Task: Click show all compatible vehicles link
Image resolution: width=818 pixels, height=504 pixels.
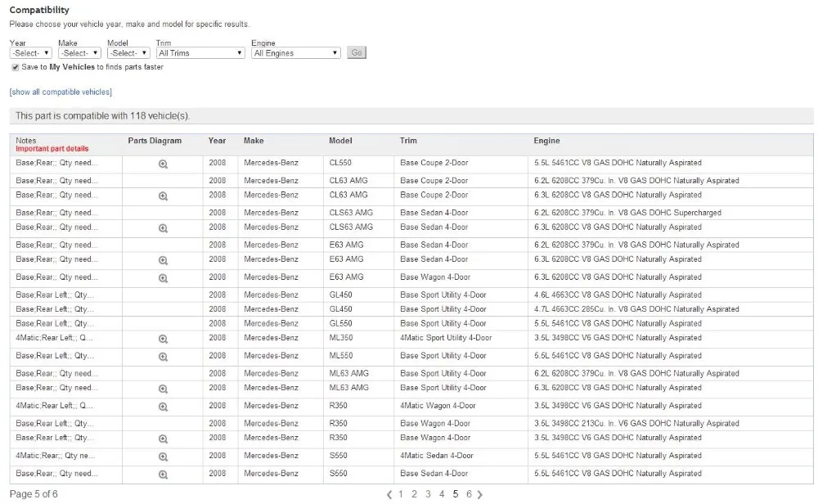Action: (x=61, y=92)
